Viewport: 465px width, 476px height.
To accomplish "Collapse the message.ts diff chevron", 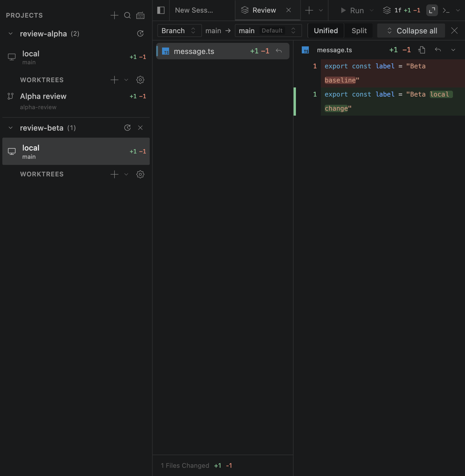I will pos(453,50).
